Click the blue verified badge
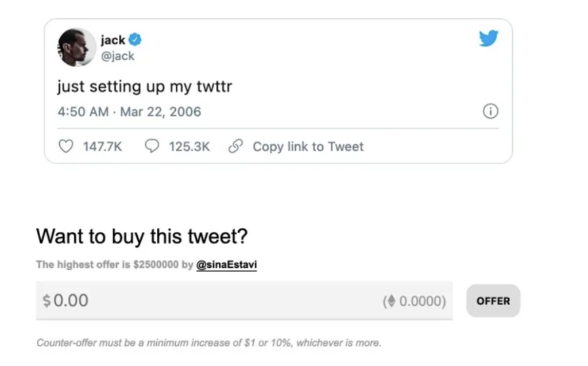The height and width of the screenshot is (366, 588). pos(135,40)
